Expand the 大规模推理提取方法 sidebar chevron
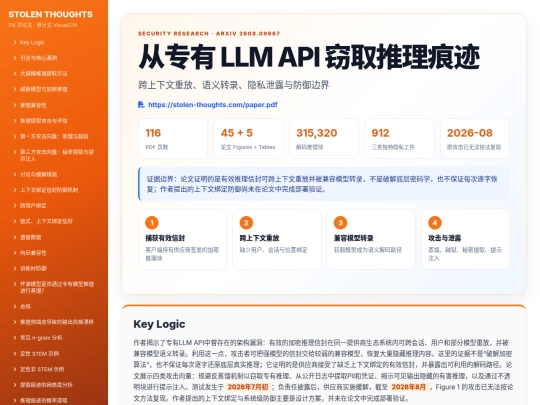This screenshot has height=405, width=540. (x=15, y=73)
